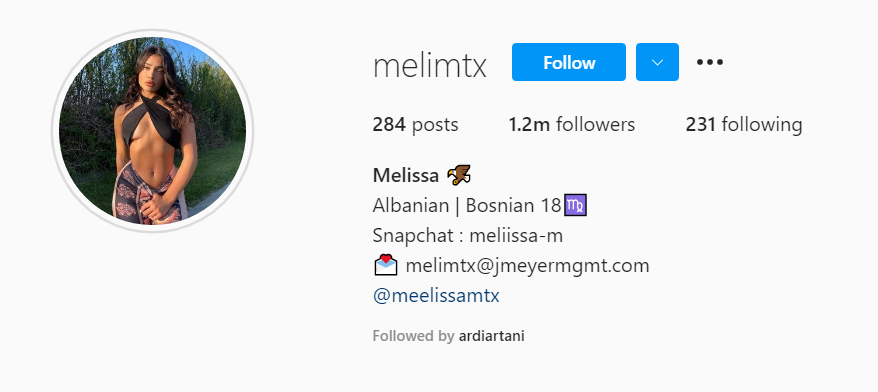Viewport: 878px width, 392px height.
Task: Click the 'Bosnian 18' bio text
Action: pos(513,206)
